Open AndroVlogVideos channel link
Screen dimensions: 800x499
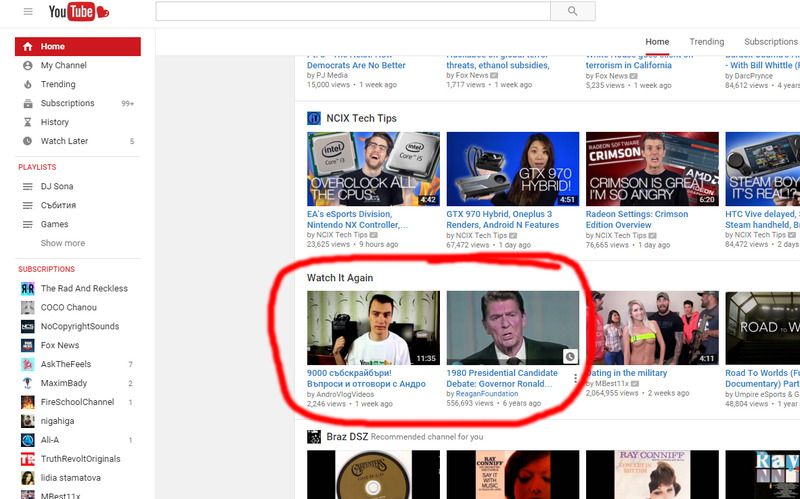[x=344, y=394]
